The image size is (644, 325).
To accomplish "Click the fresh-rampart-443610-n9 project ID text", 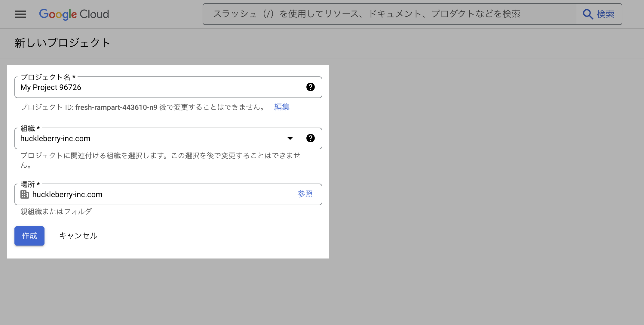I will pos(116,107).
